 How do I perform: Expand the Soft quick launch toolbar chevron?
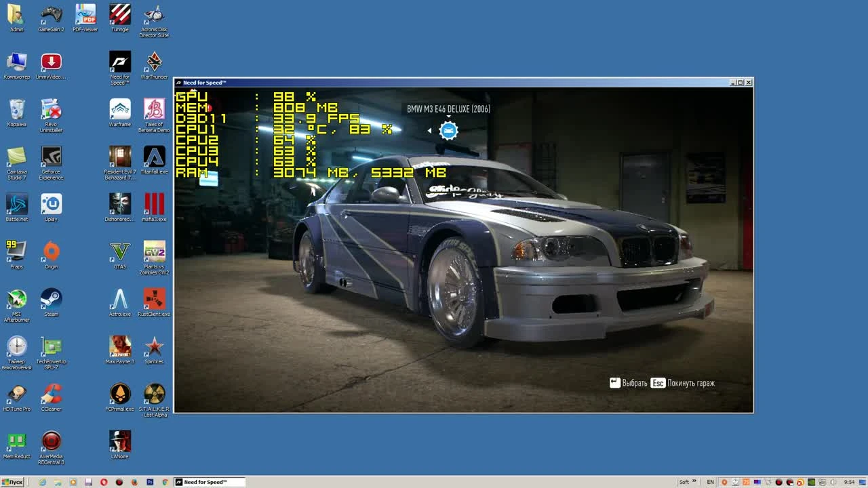[x=694, y=481]
